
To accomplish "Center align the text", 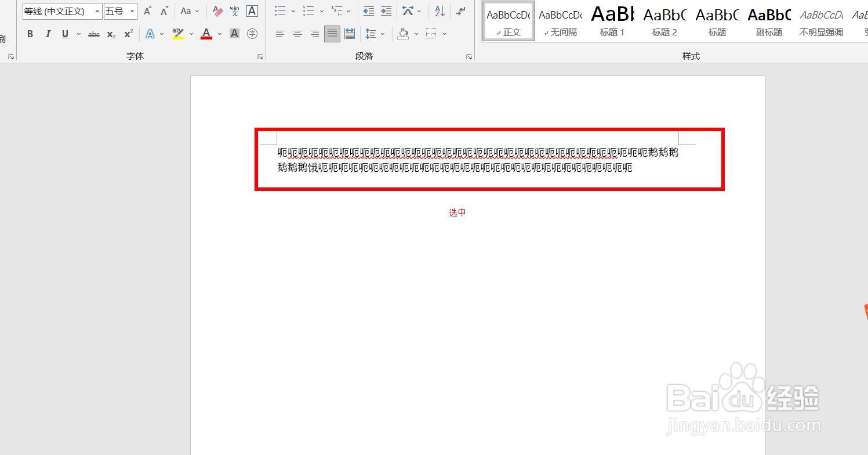I will 297,34.
